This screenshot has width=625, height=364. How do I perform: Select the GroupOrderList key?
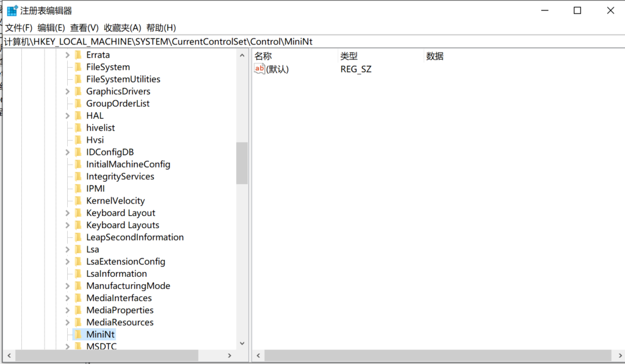point(118,104)
